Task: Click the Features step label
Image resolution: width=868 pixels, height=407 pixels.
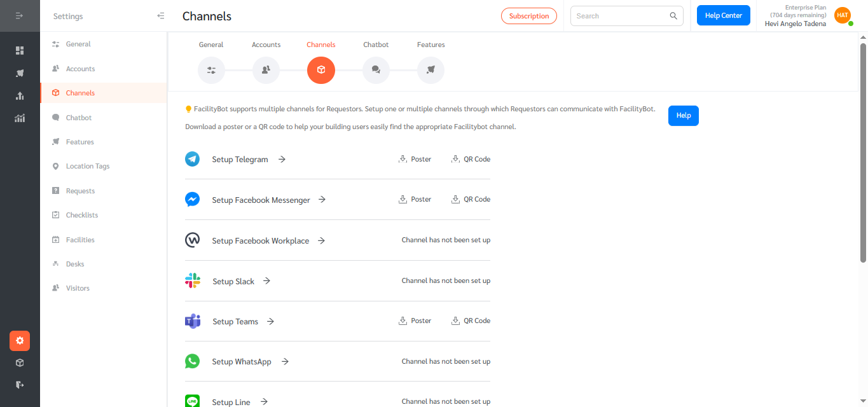Action: tap(431, 45)
